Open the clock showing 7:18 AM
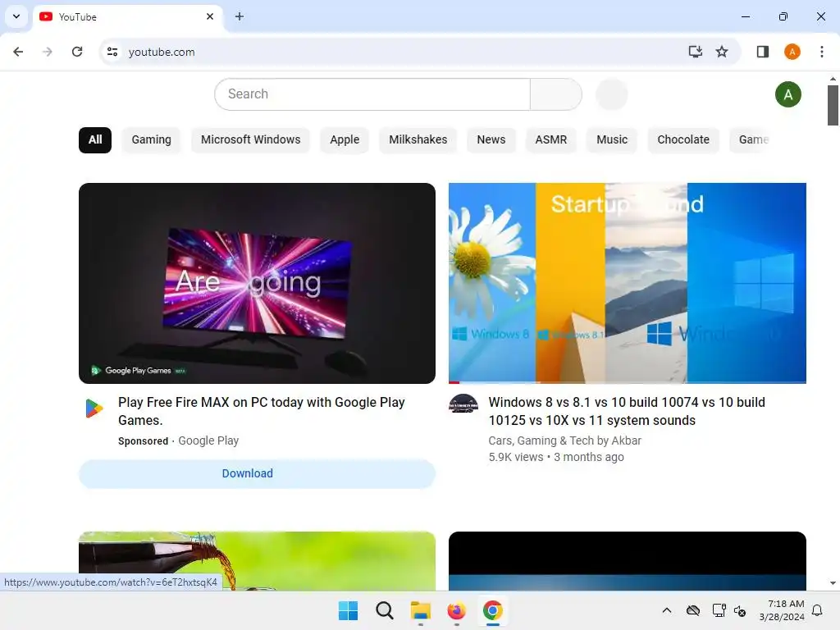Viewport: 840px width, 630px height. 782,610
